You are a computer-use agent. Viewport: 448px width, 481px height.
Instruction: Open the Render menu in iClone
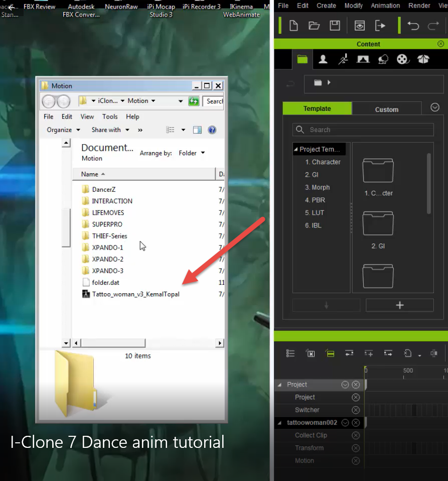tap(419, 6)
